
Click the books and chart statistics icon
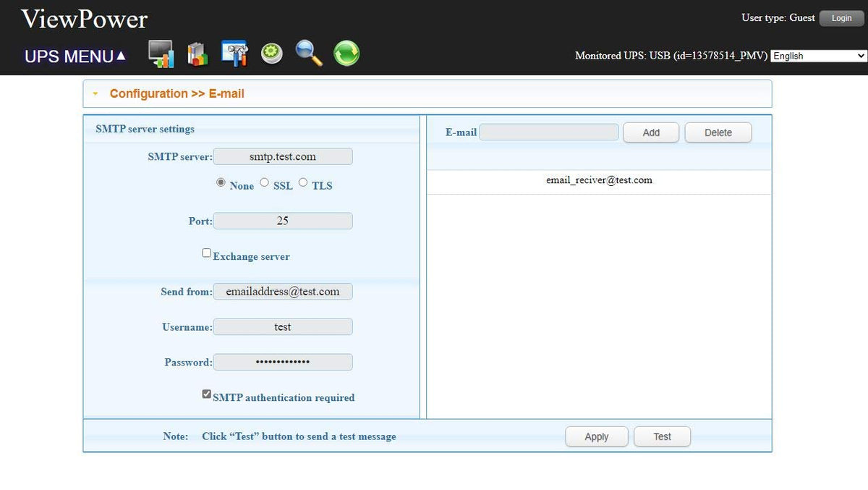coord(197,54)
